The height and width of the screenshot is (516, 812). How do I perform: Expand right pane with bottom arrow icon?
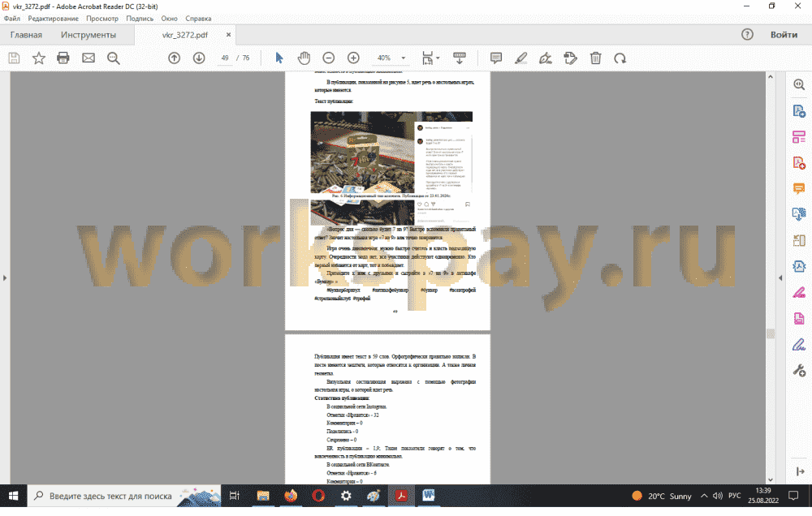coord(800,471)
